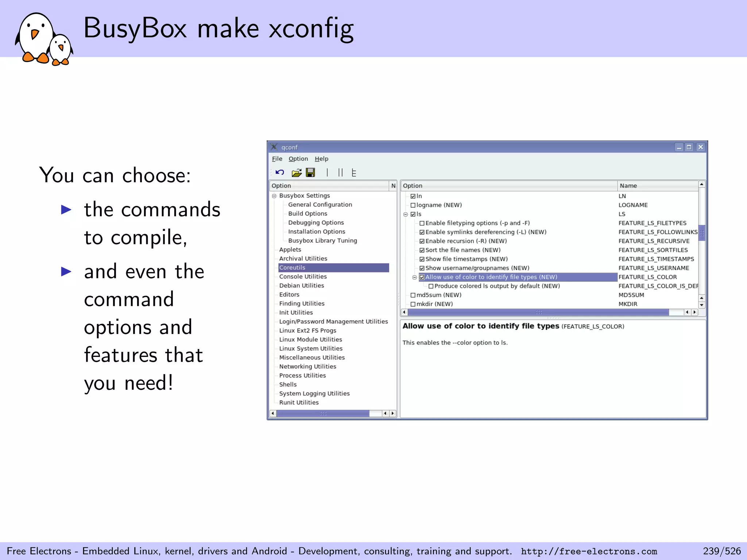Select Networking Utilities category
The image size is (747, 560).
[x=307, y=366]
